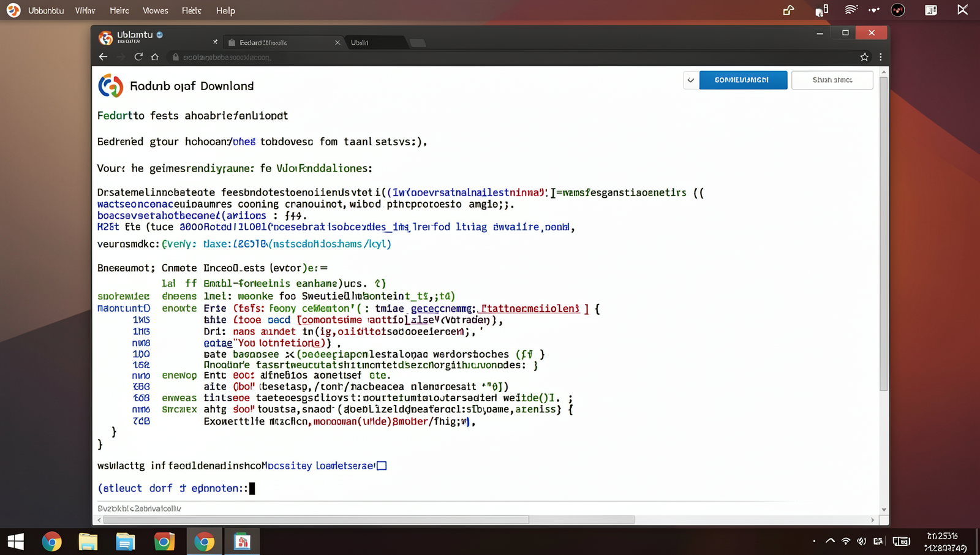Click the horizontal scrollbar right arrow
This screenshot has width=980, height=555.
873,519
